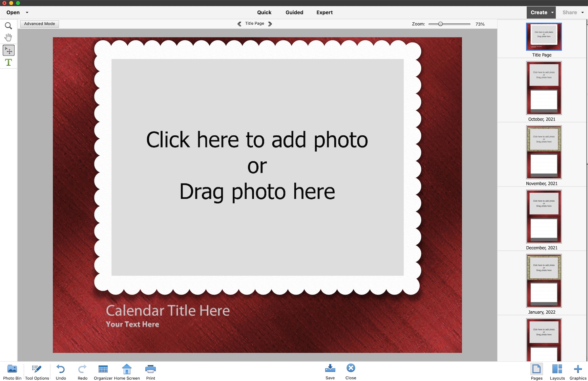Screen dimensions: 588x381
Task: Go to Home Screen
Action: pyautogui.click(x=127, y=372)
